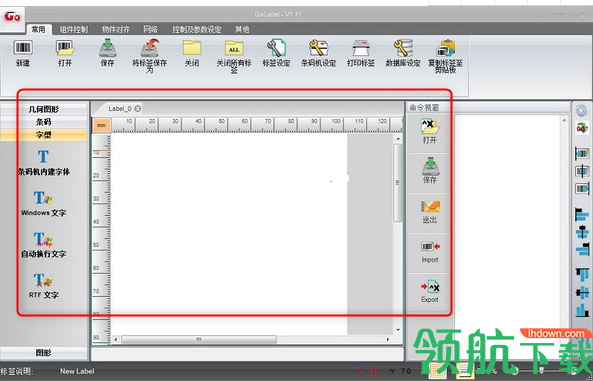Insert 自动换行文字 auto-wrap text
This screenshot has height=381, width=593.
[x=43, y=245]
